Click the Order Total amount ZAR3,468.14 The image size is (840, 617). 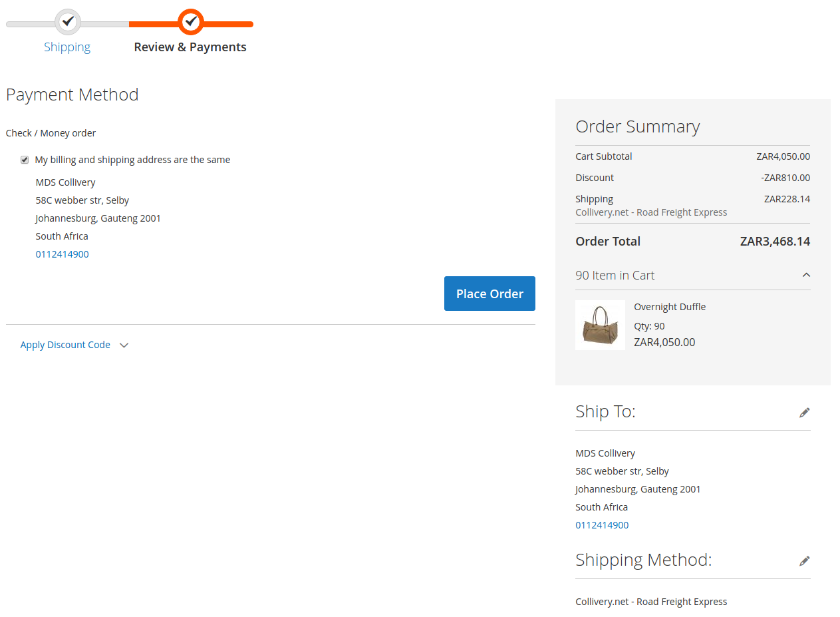(x=775, y=242)
